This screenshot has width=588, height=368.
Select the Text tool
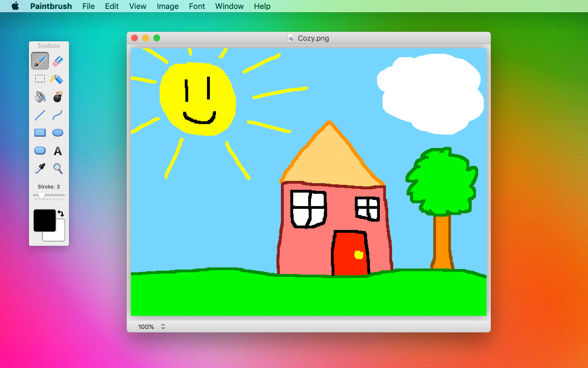(58, 151)
